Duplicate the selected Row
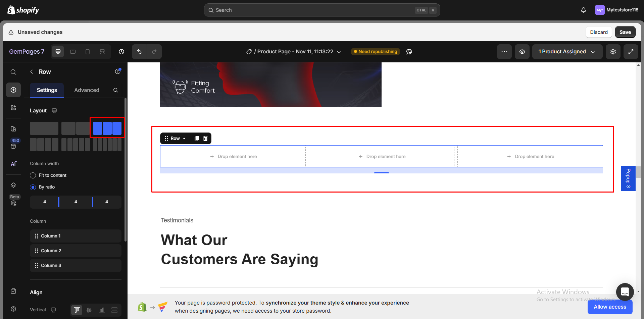Screen dimensions: 644x319 click(x=197, y=139)
